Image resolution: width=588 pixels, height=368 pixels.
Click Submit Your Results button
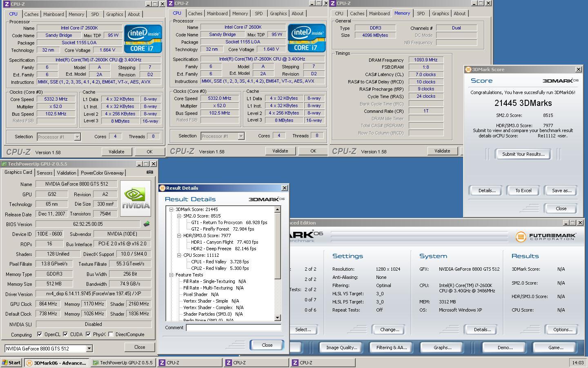pos(523,154)
